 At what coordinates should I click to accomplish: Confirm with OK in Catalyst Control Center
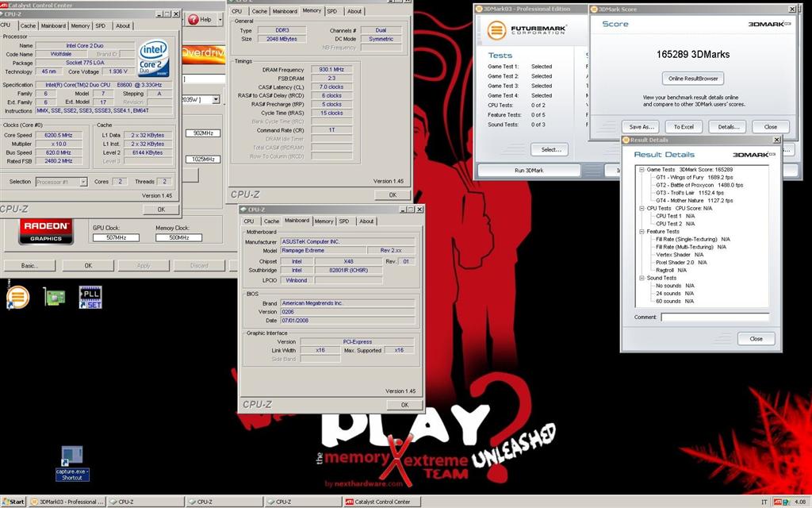click(88, 266)
